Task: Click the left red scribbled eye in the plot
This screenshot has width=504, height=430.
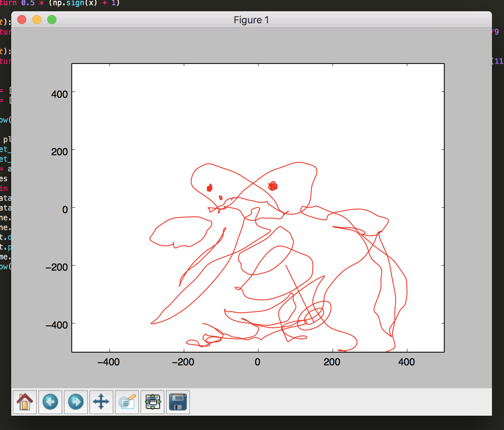Action: point(210,188)
